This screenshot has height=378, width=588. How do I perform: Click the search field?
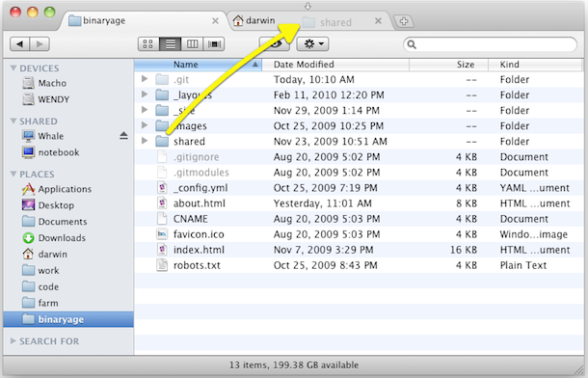(x=490, y=44)
